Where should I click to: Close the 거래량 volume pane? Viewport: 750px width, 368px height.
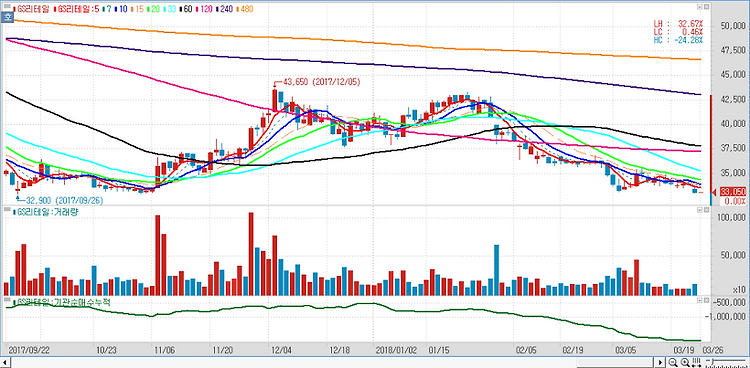tap(706, 210)
